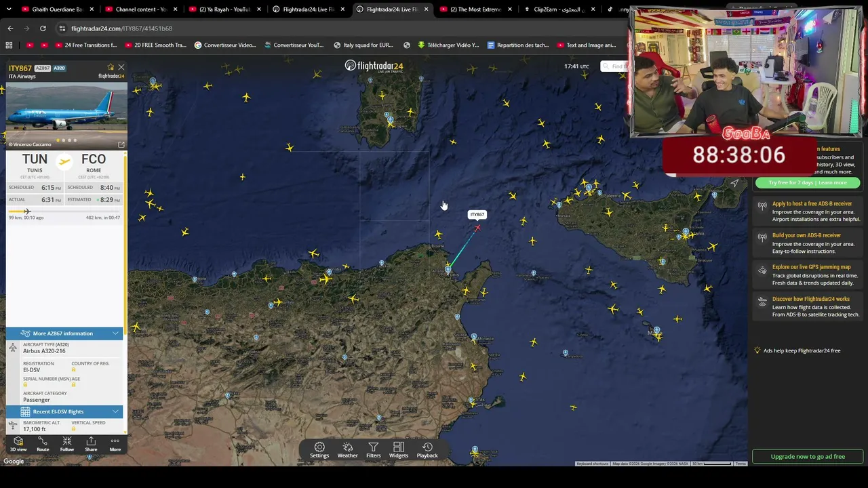The width and height of the screenshot is (868, 488).
Task: Click the Follow aircraft icon
Action: (x=66, y=444)
